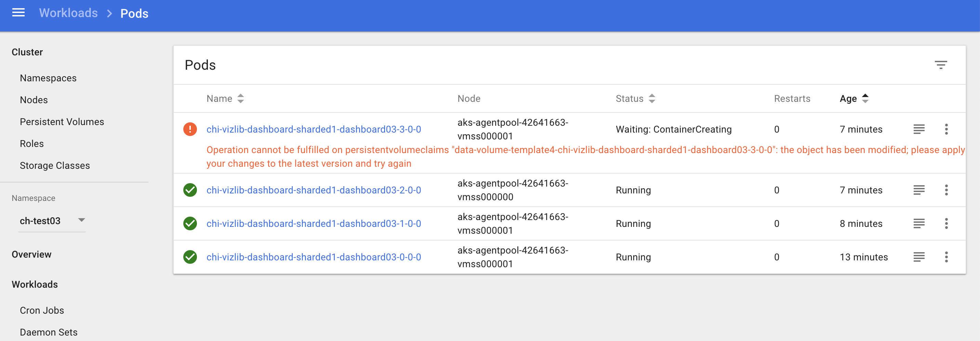The image size is (980, 341).
Task: View logs for pod dashboard03-0-0-0
Action: (x=919, y=257)
